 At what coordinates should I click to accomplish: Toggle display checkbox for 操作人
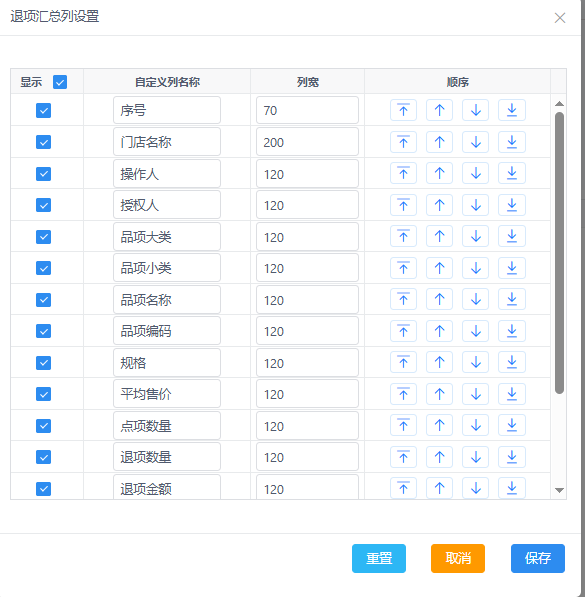tap(43, 174)
